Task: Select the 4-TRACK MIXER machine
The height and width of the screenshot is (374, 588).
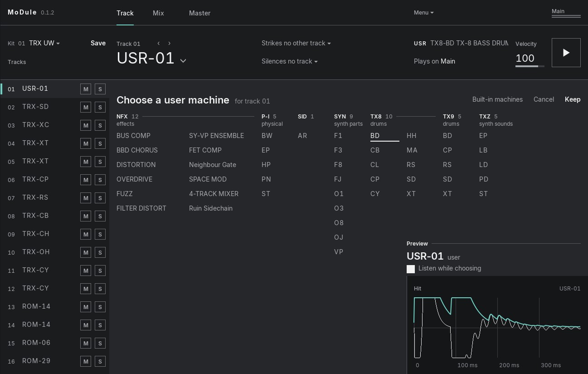Action: click(x=214, y=194)
